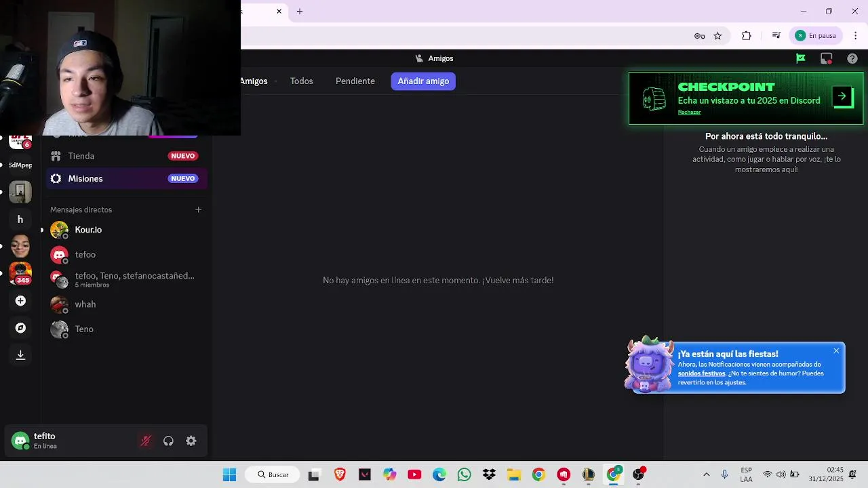
Task: Switch to the Todos friends tab
Action: [302, 81]
